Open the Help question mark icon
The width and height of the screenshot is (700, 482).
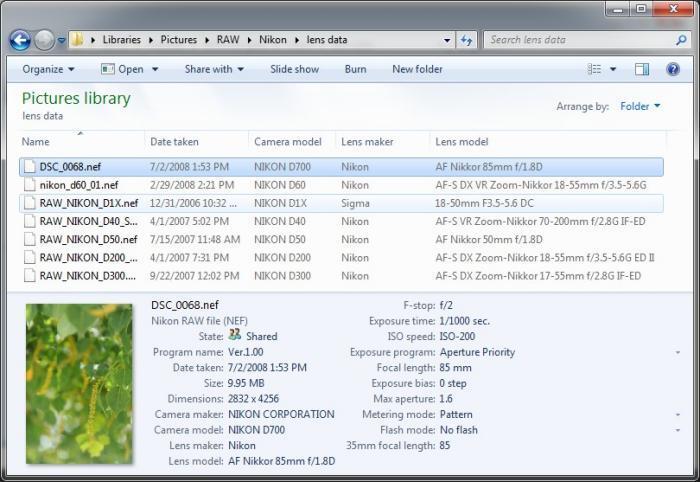(x=673, y=69)
